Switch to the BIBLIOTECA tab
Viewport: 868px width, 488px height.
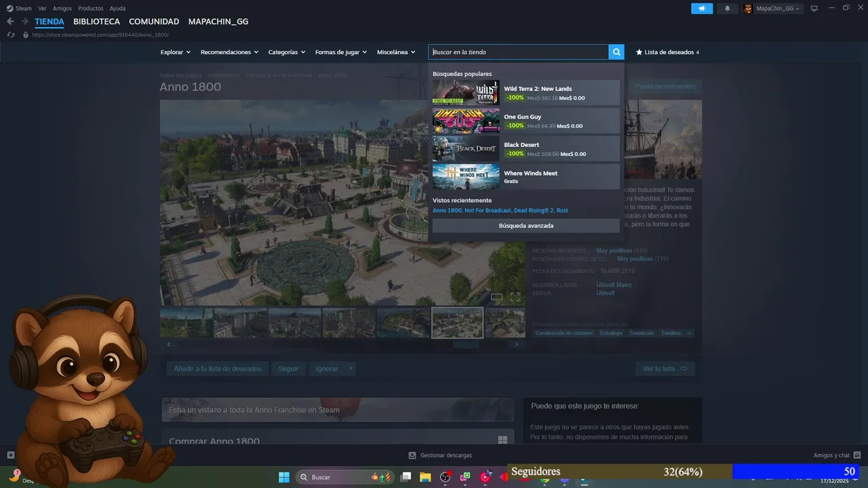(x=96, y=22)
